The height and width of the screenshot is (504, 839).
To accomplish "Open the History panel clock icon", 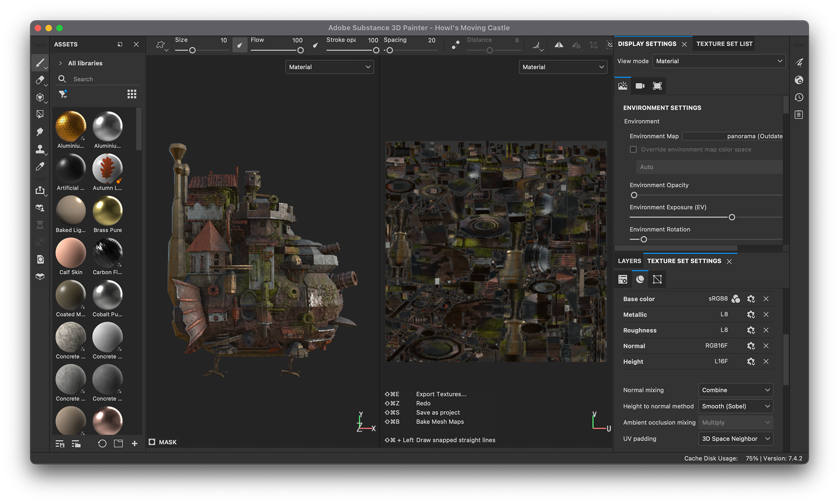I will coord(799,97).
